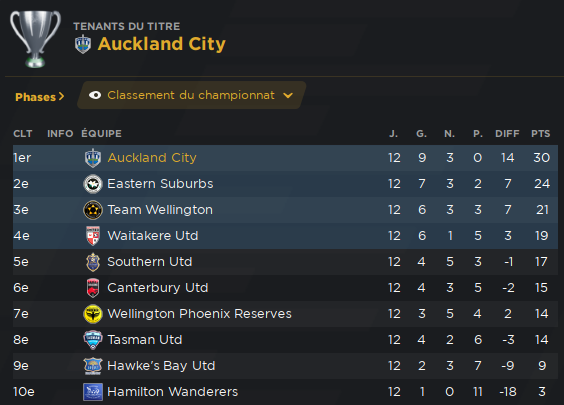Click the Canterbury Utd club badge
564x405 pixels.
click(x=93, y=288)
